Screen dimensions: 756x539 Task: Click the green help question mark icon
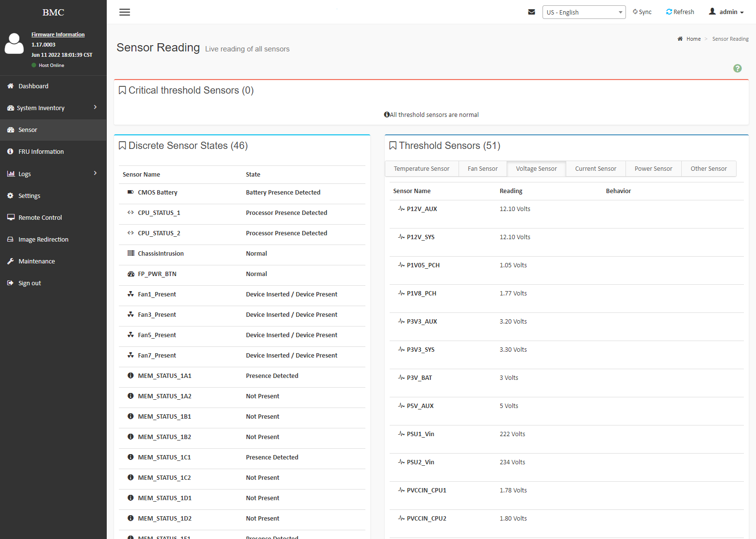737,68
